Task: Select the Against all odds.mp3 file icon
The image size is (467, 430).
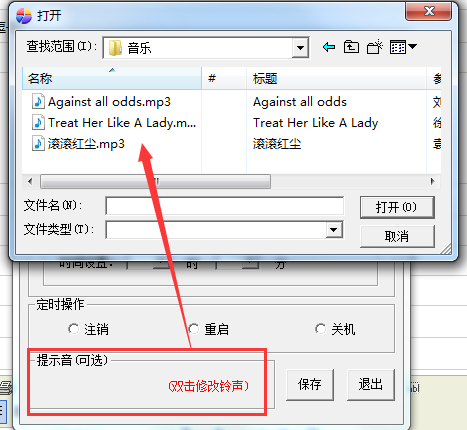Action: click(38, 101)
